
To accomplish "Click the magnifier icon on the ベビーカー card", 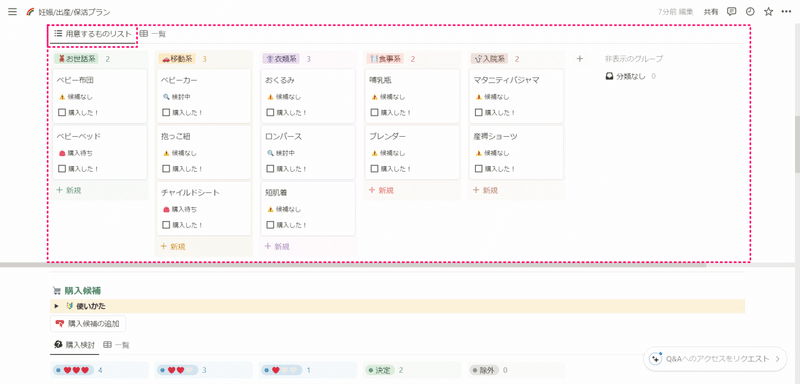I will point(166,97).
